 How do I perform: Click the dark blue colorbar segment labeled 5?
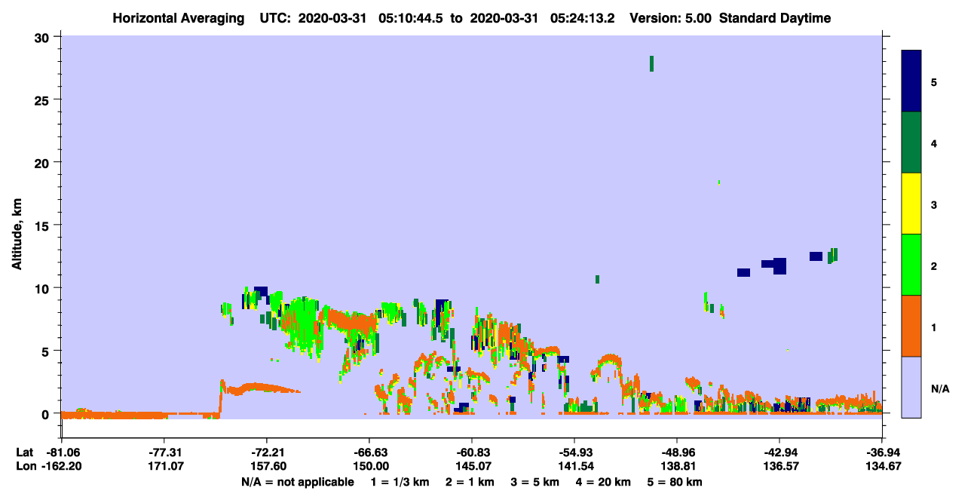pyautogui.click(x=911, y=81)
